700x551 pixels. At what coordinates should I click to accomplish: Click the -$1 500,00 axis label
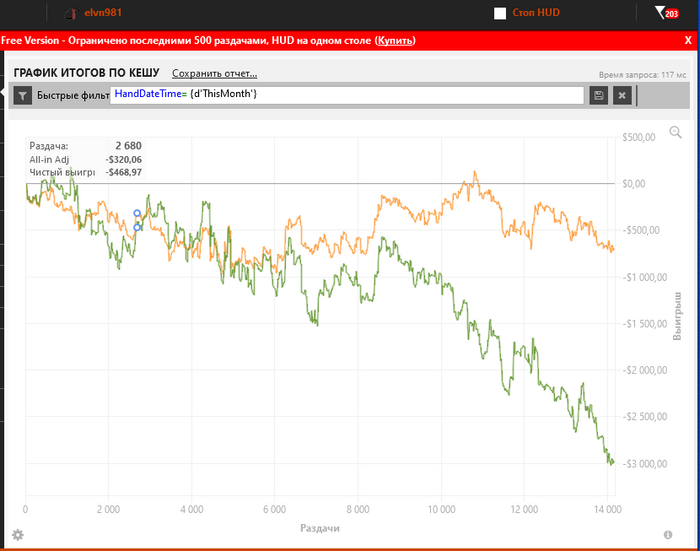(645, 324)
